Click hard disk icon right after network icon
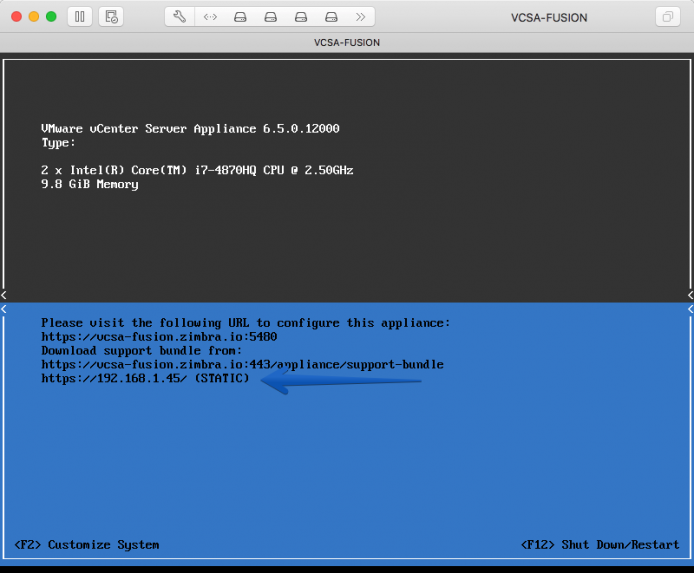This screenshot has height=573, width=694. tap(240, 17)
